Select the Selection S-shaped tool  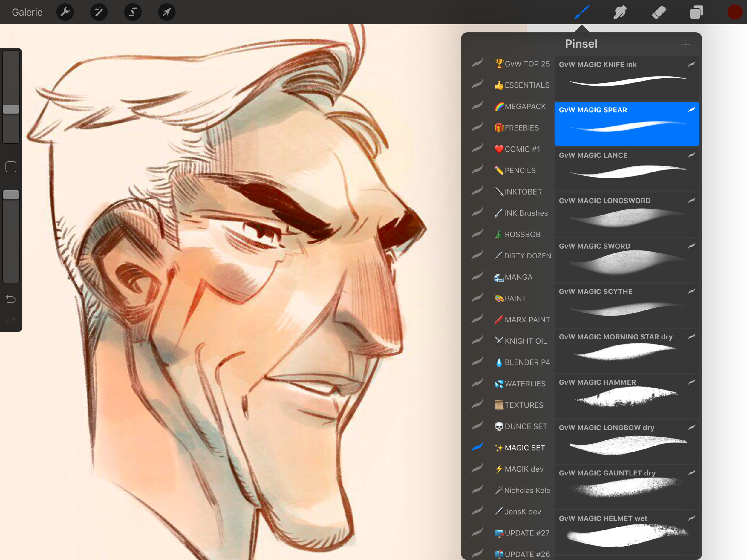(133, 12)
